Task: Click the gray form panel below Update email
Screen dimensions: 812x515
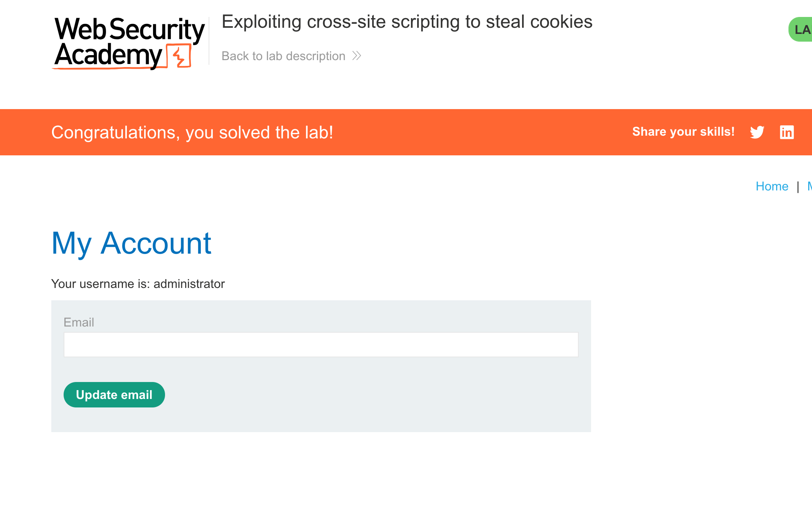Action: tap(321, 419)
